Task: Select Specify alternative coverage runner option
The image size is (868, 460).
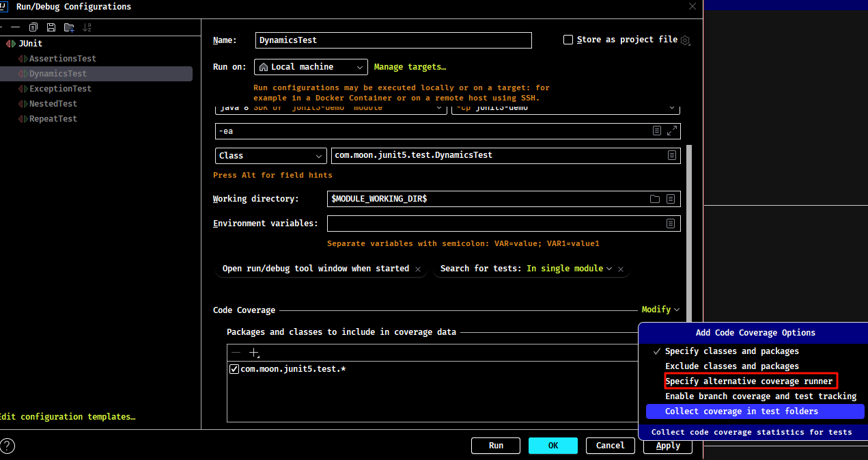Action: (x=749, y=381)
